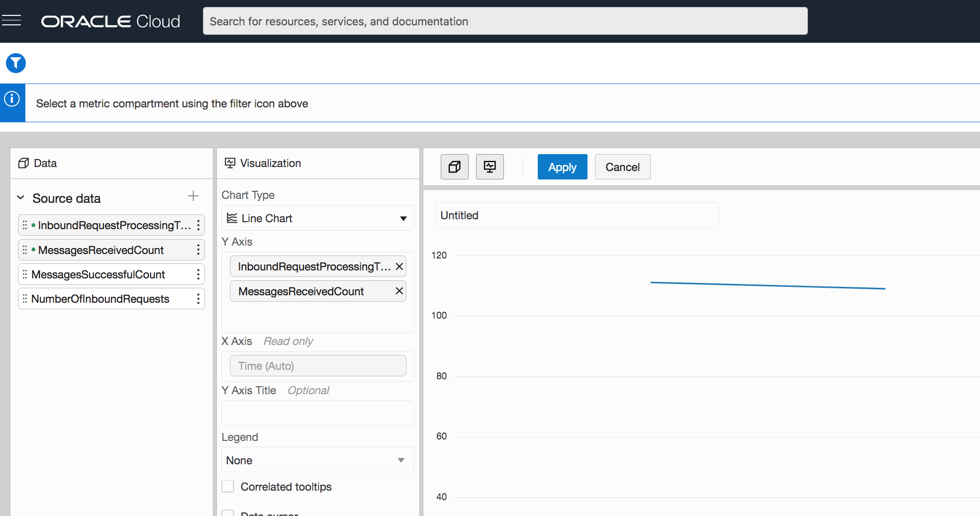Enable Correlated tooltips checkbox

click(228, 486)
